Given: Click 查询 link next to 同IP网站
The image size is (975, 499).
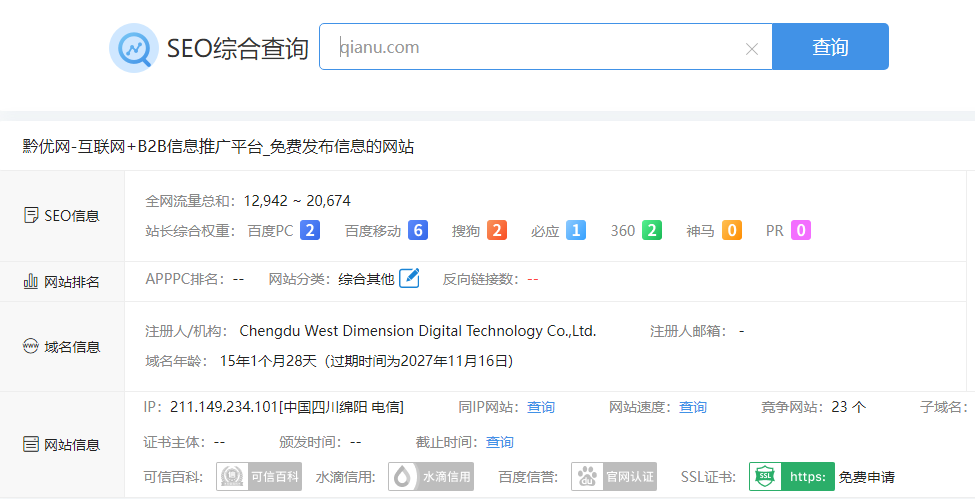Looking at the screenshot, I should coord(541,407).
